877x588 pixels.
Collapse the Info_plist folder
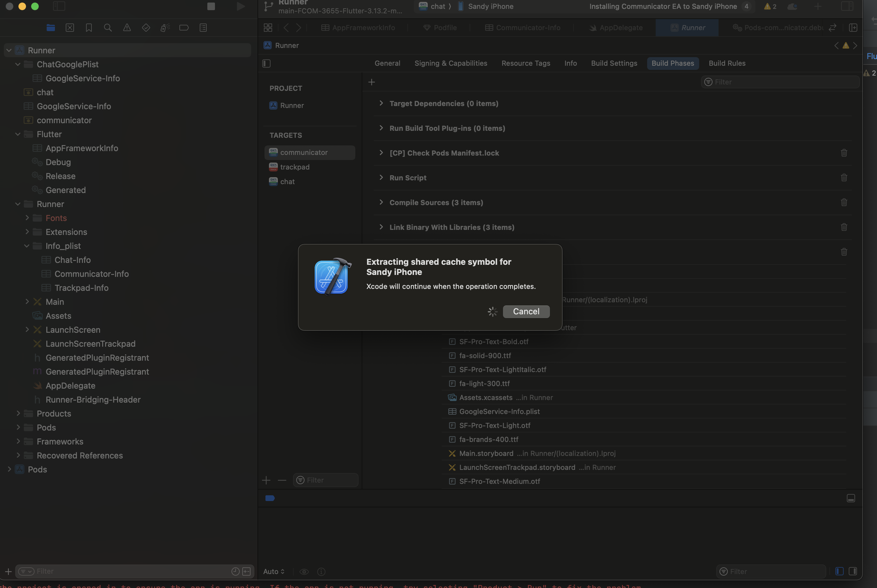pos(27,246)
